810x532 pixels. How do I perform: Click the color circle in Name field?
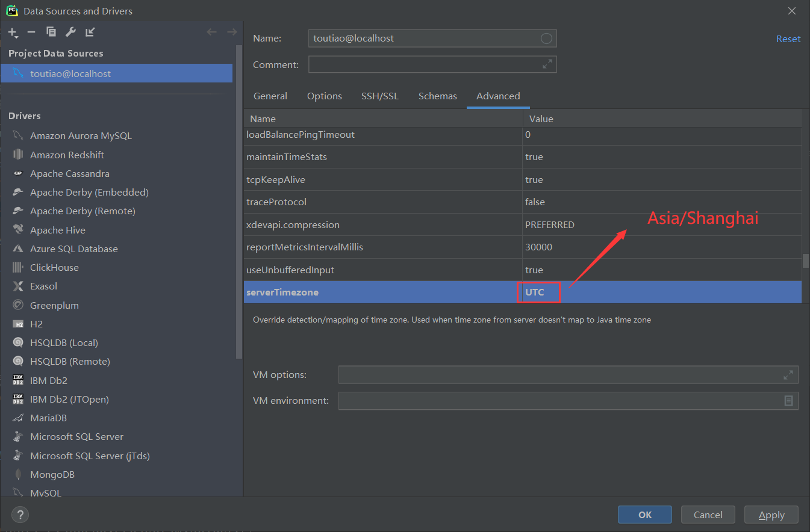click(x=546, y=39)
